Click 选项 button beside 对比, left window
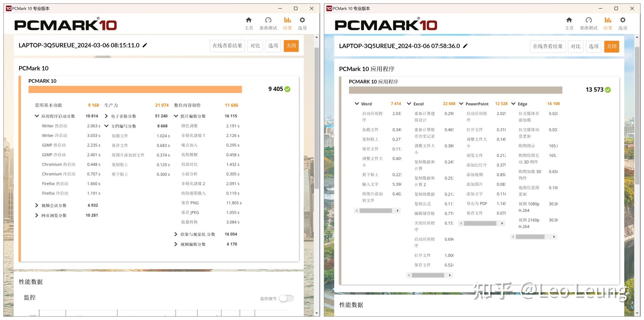 [x=273, y=46]
